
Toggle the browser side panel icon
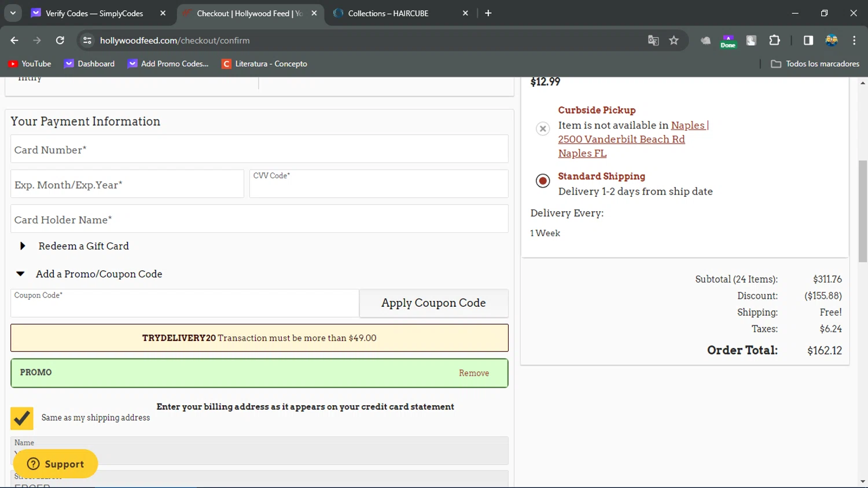point(808,41)
